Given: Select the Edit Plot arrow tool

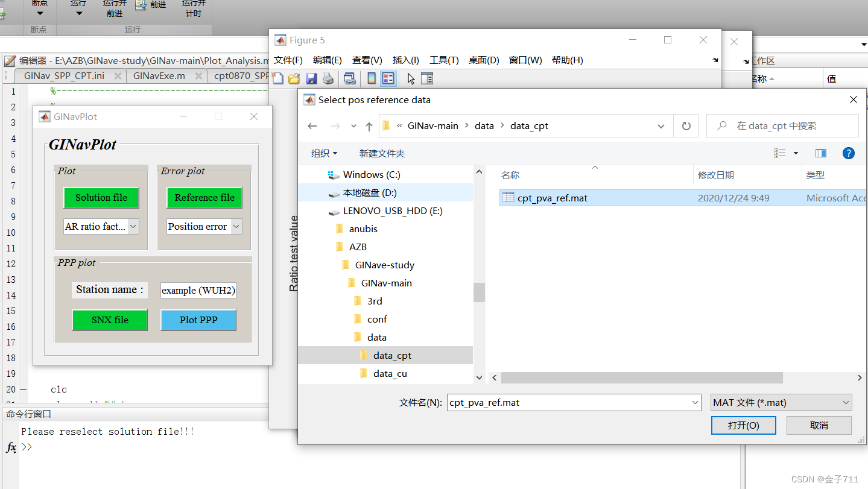Looking at the screenshot, I should tap(411, 78).
